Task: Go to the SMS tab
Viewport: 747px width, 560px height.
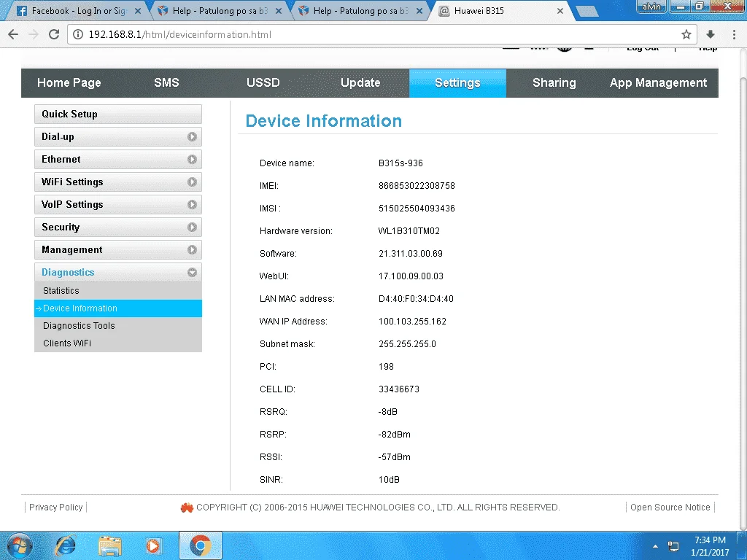Action: coord(166,83)
